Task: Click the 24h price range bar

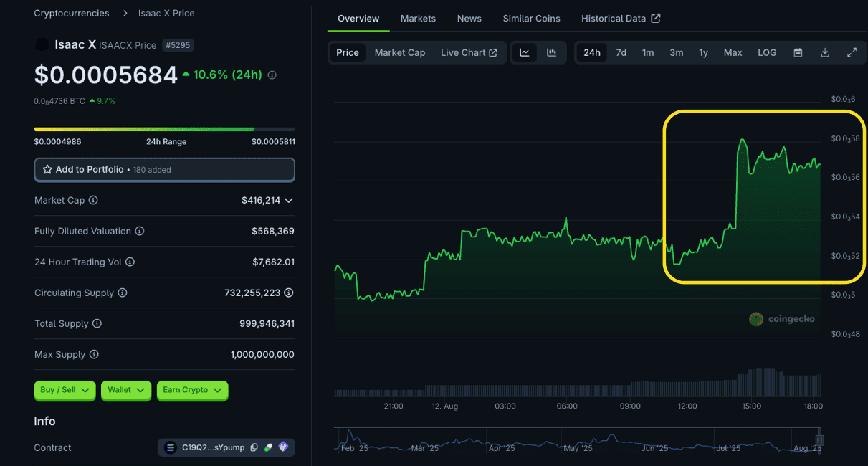Action: click(x=164, y=129)
